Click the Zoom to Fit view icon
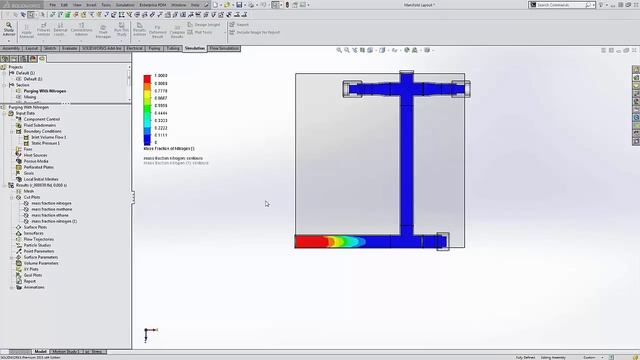This screenshot has height=360, width=640. [x=339, y=50]
